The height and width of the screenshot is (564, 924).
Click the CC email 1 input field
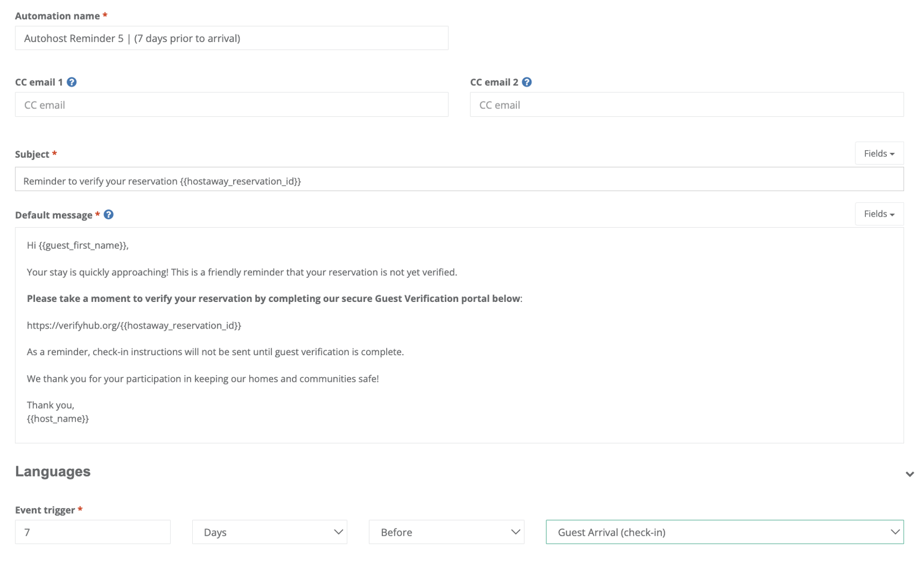tap(231, 105)
